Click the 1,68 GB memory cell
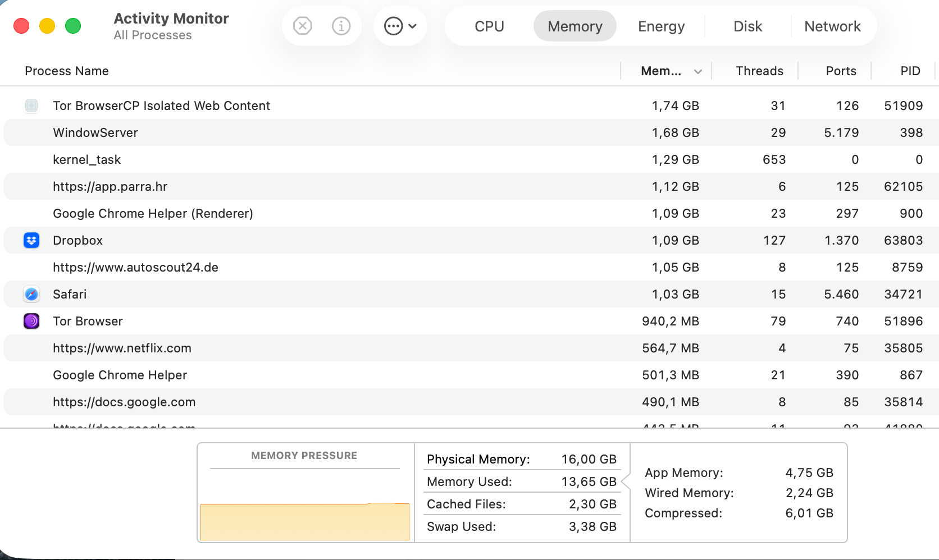The height and width of the screenshot is (560, 939). 675,133
